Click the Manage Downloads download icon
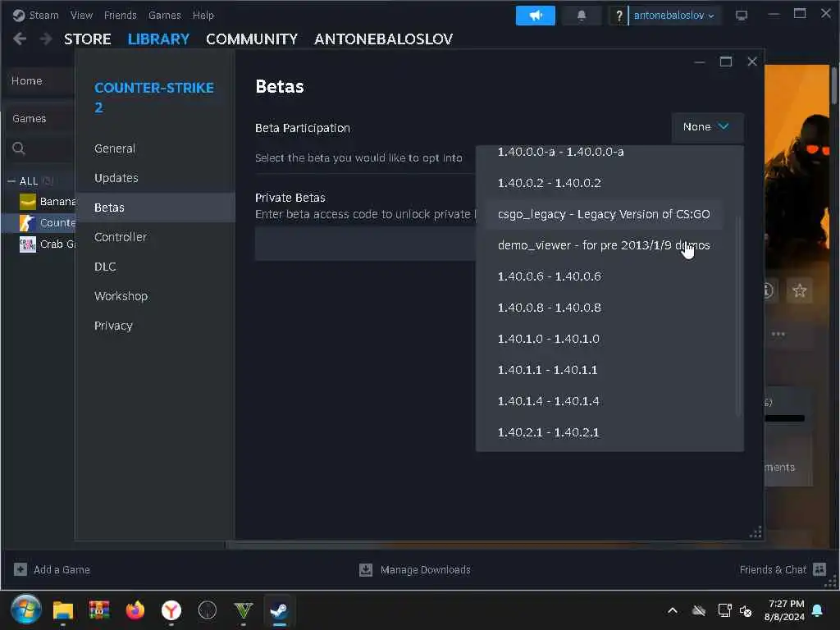The width and height of the screenshot is (840, 630). [366, 569]
